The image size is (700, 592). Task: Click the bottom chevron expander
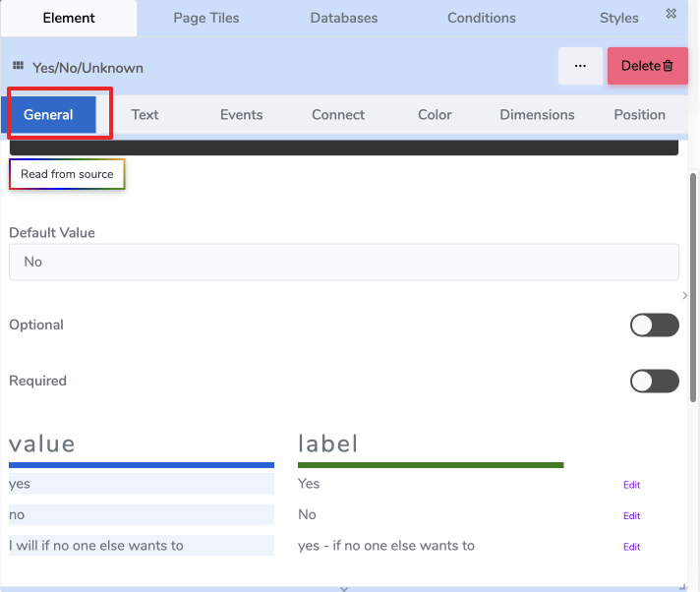344,589
